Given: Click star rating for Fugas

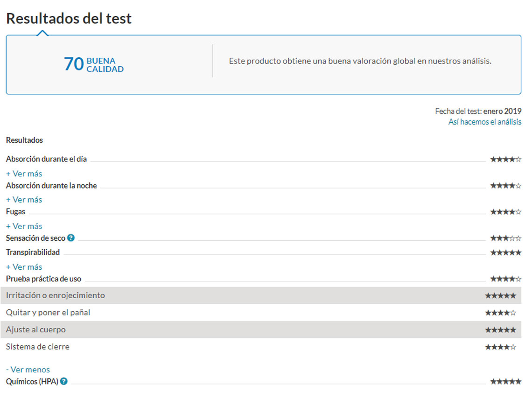Looking at the screenshot, I should (505, 212).
